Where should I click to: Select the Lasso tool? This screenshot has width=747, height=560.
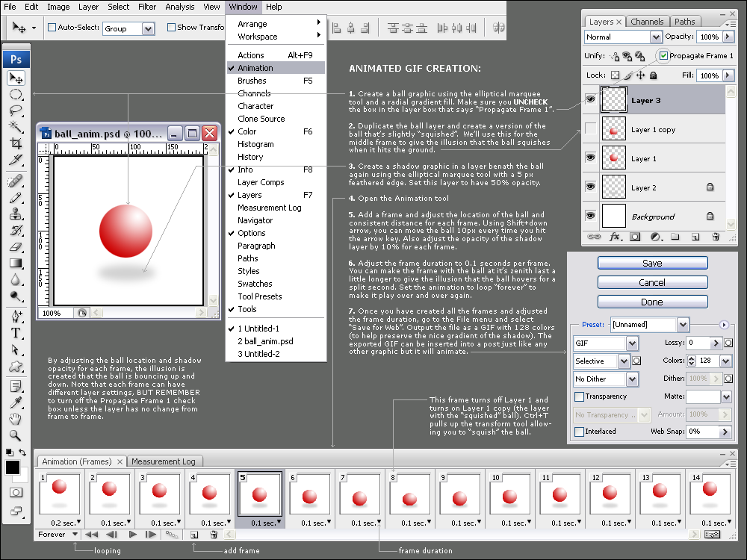[x=16, y=111]
